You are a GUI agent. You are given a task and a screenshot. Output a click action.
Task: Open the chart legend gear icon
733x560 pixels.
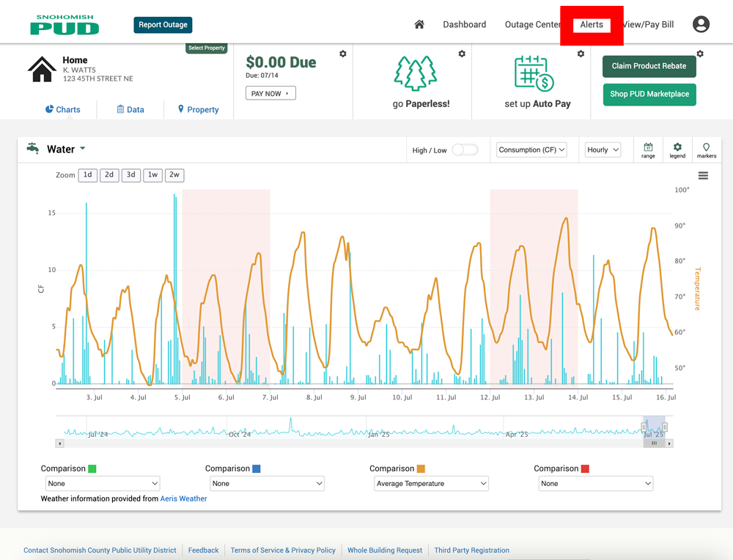tap(677, 150)
